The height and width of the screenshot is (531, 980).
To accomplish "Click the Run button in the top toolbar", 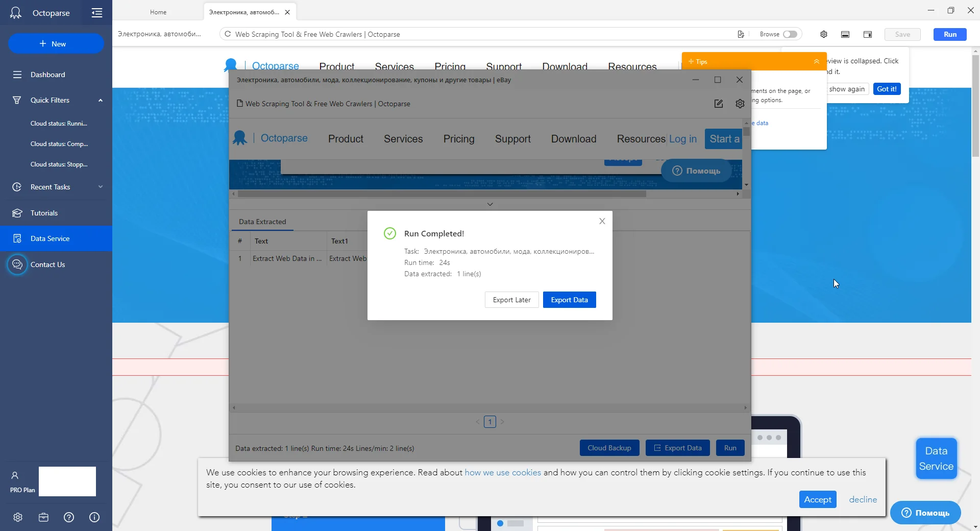I will pos(950,34).
